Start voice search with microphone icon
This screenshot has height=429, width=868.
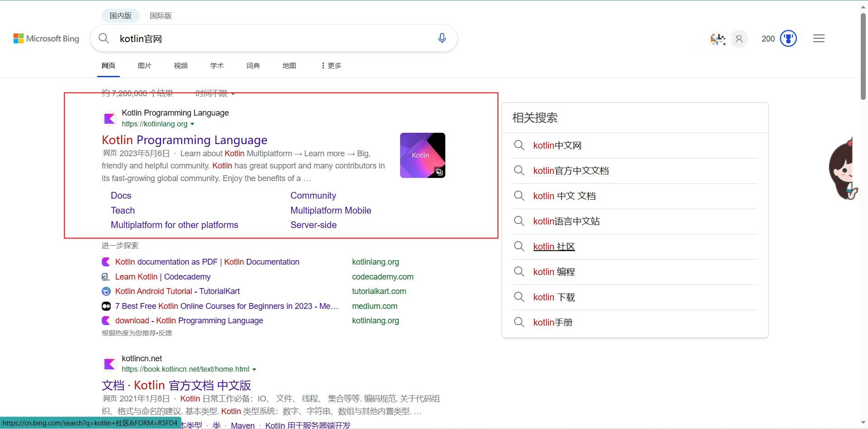(x=442, y=38)
